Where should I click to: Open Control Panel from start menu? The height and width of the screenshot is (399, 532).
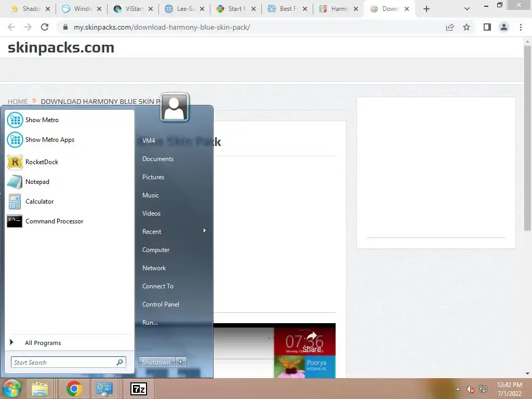coord(161,304)
